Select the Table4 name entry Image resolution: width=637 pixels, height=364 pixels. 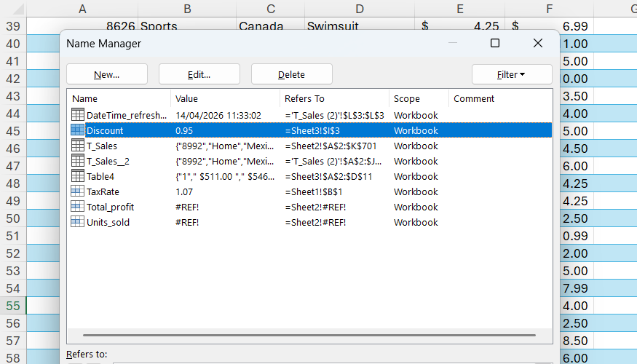(x=309, y=177)
